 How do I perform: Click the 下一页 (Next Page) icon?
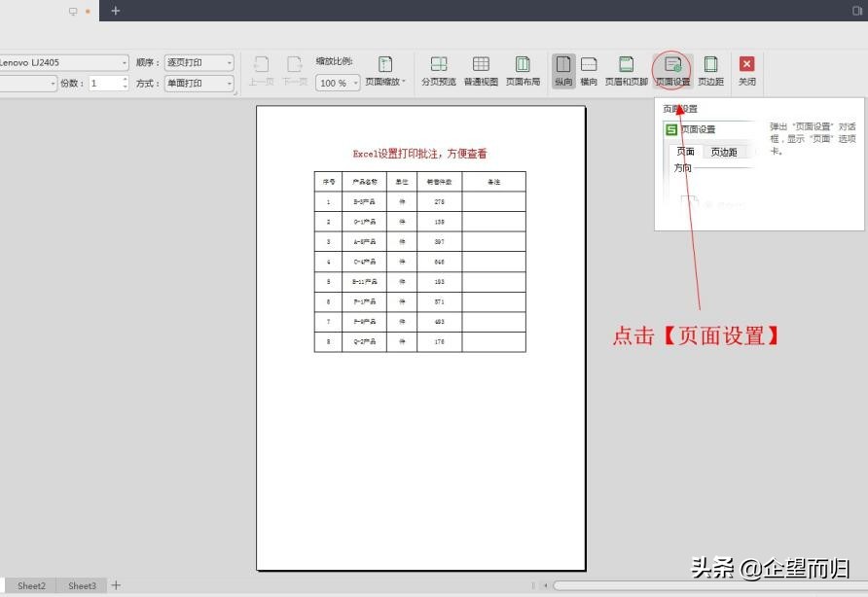[x=294, y=70]
